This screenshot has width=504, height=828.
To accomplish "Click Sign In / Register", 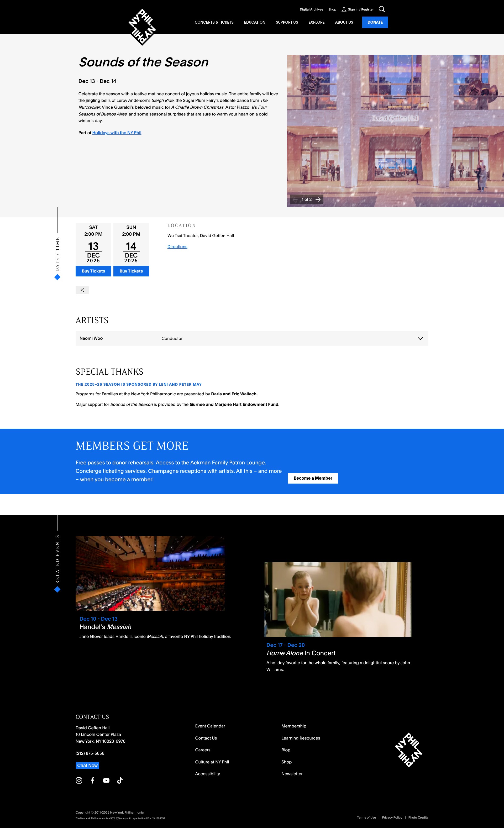I will 360,9.
